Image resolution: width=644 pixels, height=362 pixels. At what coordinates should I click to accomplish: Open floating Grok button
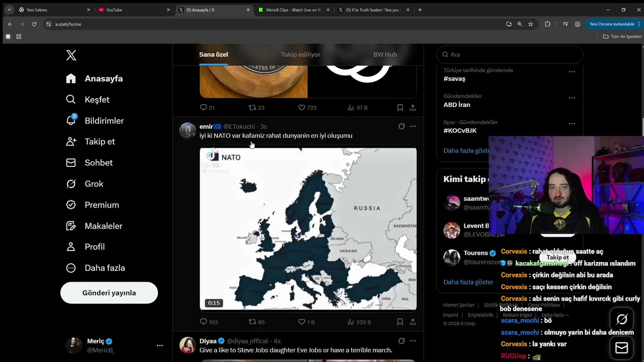pos(622,319)
